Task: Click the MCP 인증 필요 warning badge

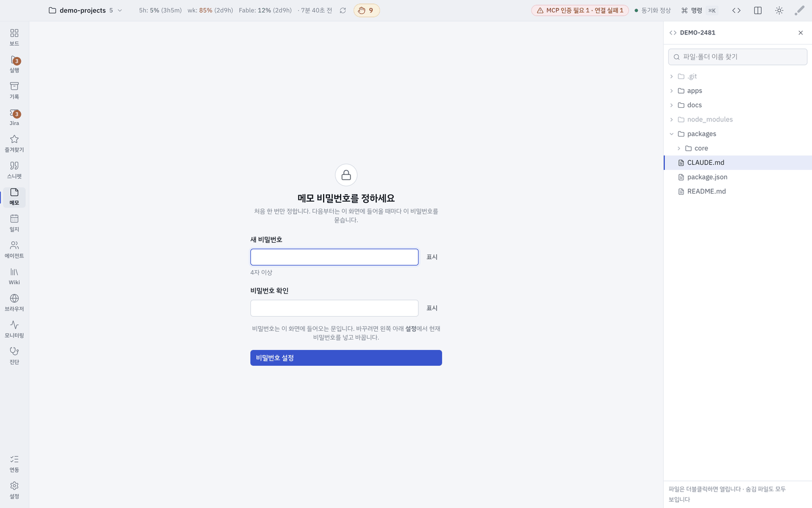Action: pyautogui.click(x=580, y=10)
